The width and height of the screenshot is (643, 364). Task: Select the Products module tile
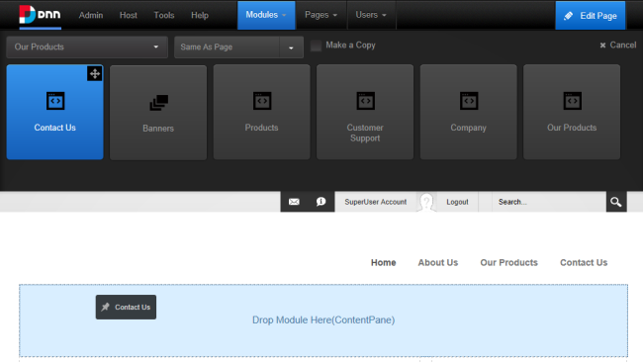pos(261,112)
